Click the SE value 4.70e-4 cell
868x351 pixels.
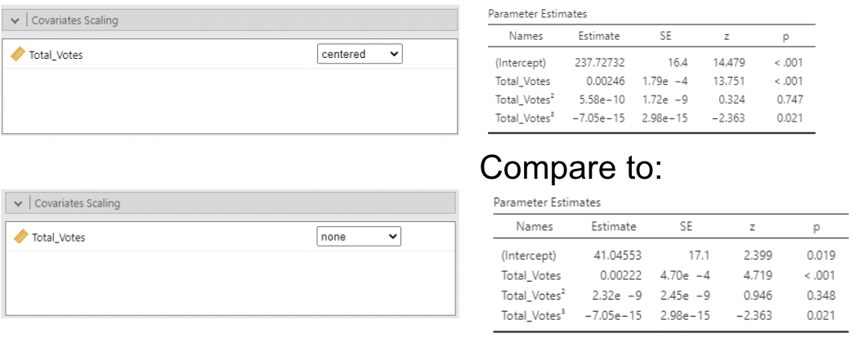coord(683,275)
